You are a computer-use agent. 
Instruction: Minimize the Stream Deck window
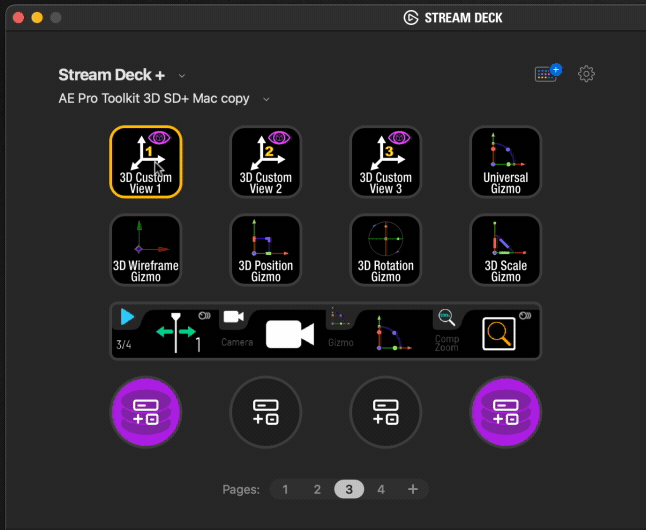coord(37,17)
